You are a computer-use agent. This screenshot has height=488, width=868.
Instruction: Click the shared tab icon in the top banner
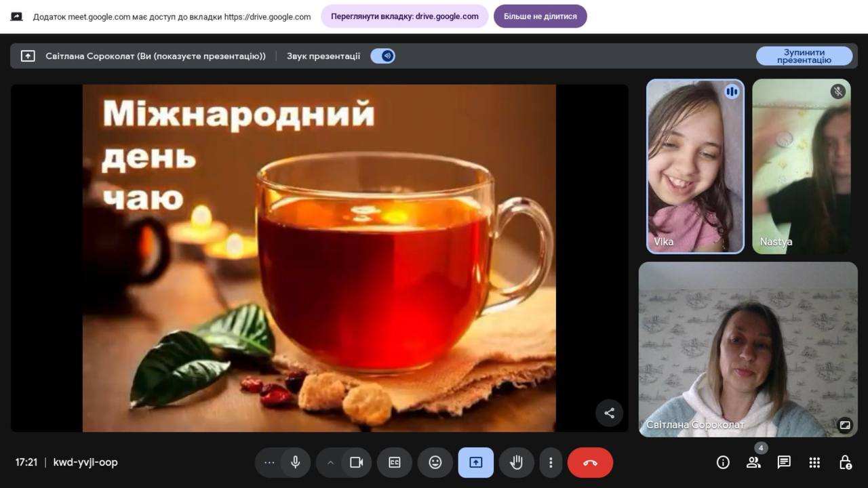point(17,16)
